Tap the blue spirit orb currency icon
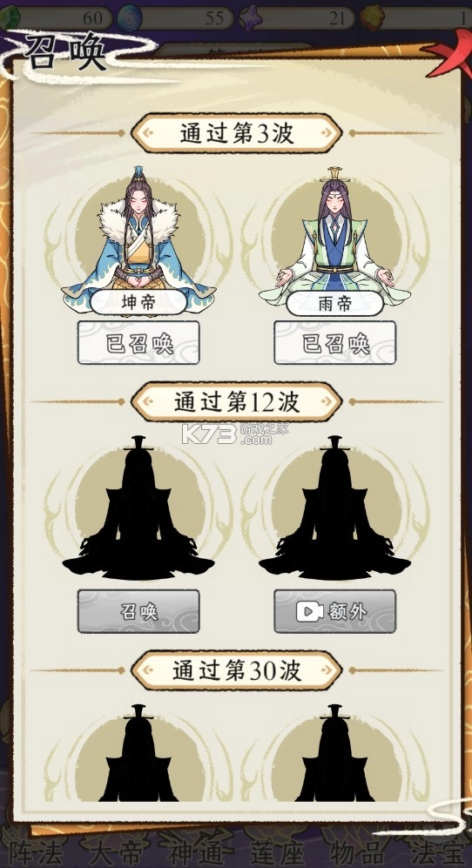Viewport: 472px width, 868px height. 130,17
